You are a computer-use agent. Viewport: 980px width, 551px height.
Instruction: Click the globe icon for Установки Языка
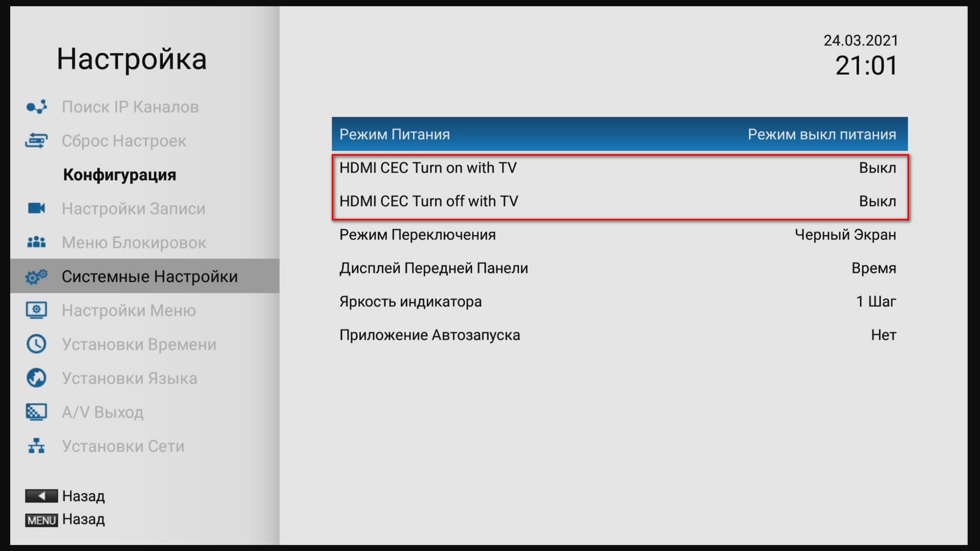36,378
